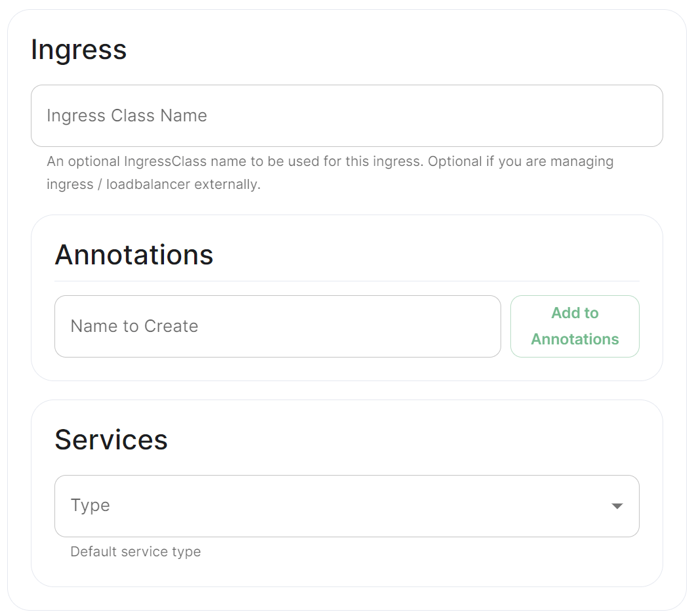Viewport: 698px width, 616px height.
Task: Click the middle of the Type select field
Action: point(347,506)
